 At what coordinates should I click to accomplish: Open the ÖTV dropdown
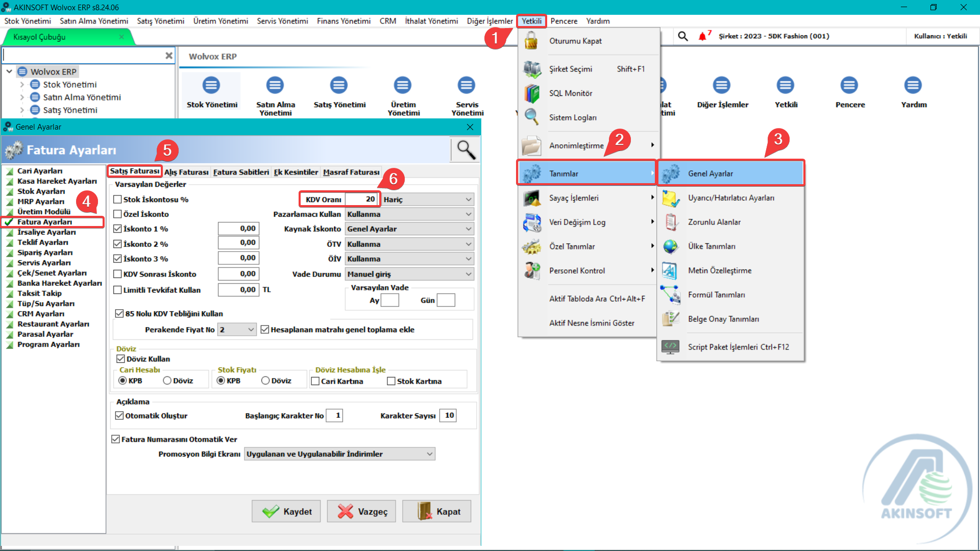click(x=409, y=244)
